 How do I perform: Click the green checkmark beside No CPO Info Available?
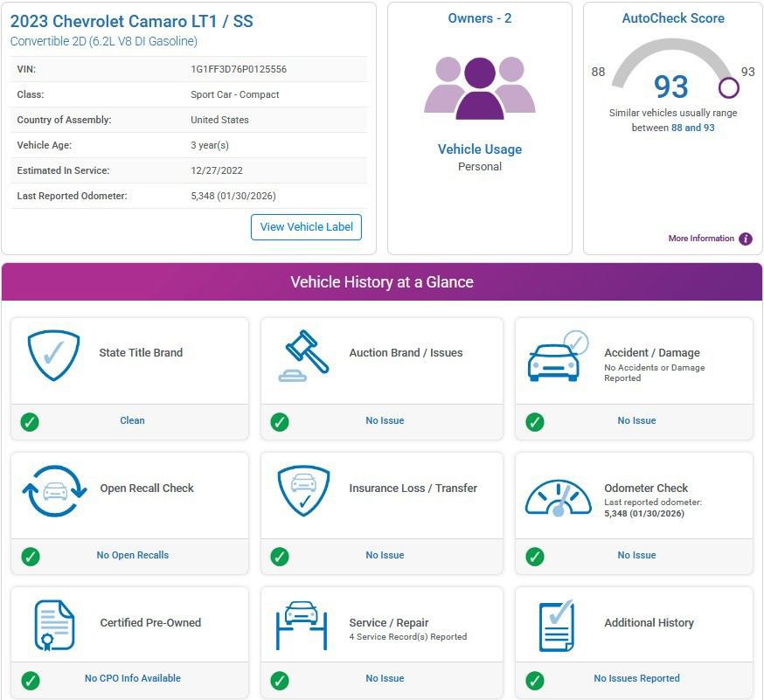click(x=31, y=681)
